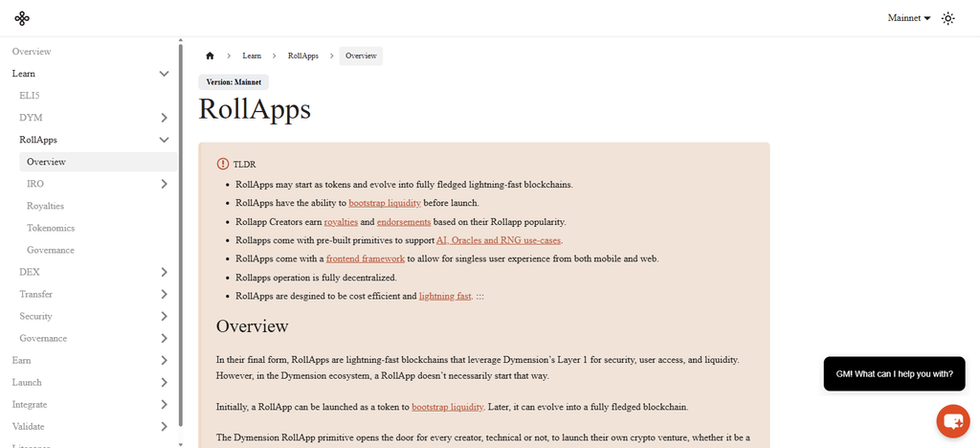Click the Overview section heading

coord(253,326)
